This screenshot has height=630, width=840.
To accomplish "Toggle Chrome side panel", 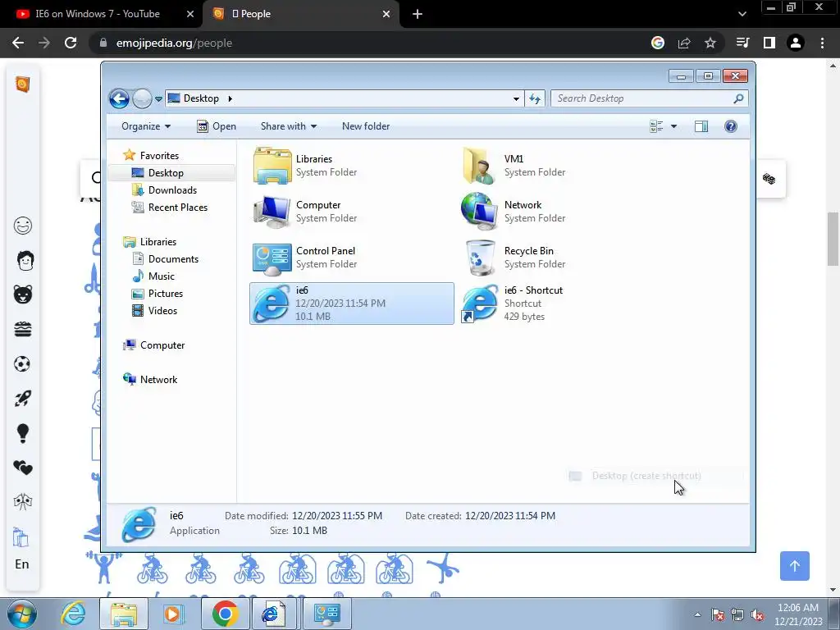I will pos(769,43).
